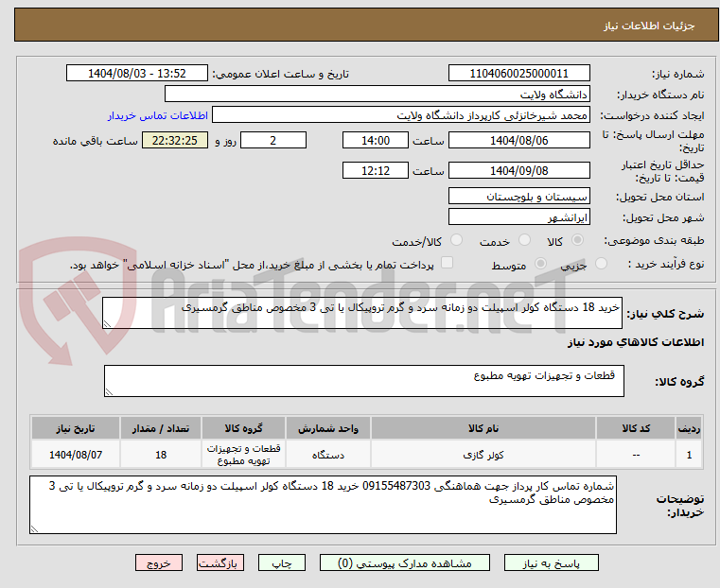Screen dimensions: 720x588
Task: Click the province field سیستان و بلوچستان
Action: coord(518,197)
